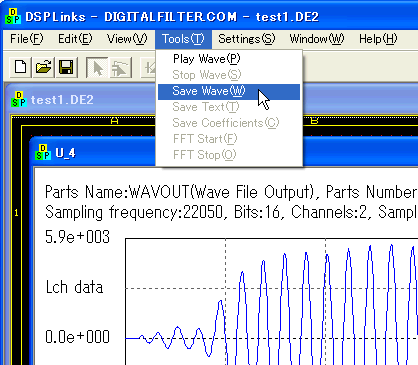This screenshot has height=365, width=418.
Task: Click the Open folder toolbar icon
Action: click(43, 67)
